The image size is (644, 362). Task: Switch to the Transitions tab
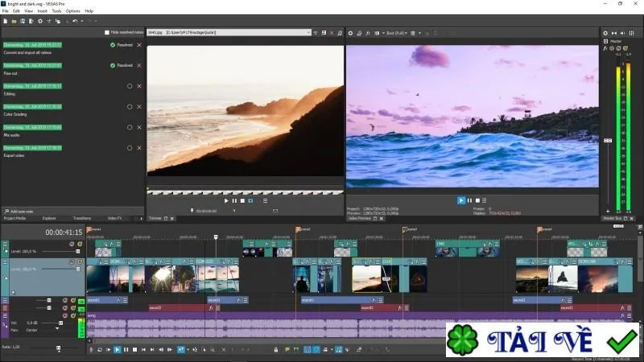coord(82,218)
